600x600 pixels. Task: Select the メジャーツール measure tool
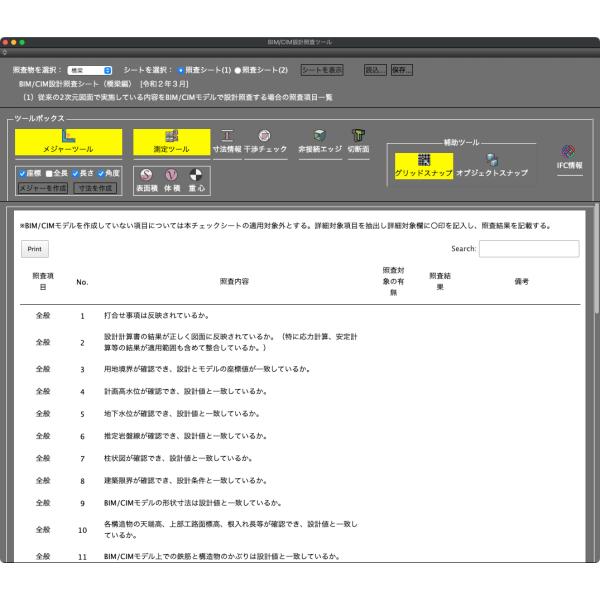(67, 142)
